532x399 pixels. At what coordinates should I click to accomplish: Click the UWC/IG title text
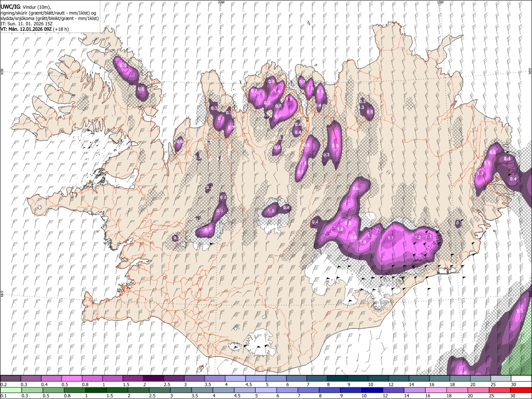point(10,7)
